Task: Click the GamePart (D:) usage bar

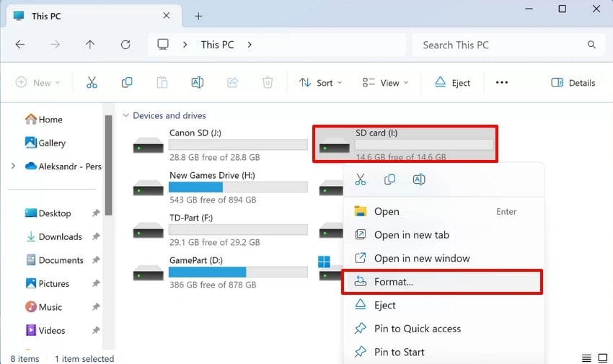Action: [x=238, y=272]
